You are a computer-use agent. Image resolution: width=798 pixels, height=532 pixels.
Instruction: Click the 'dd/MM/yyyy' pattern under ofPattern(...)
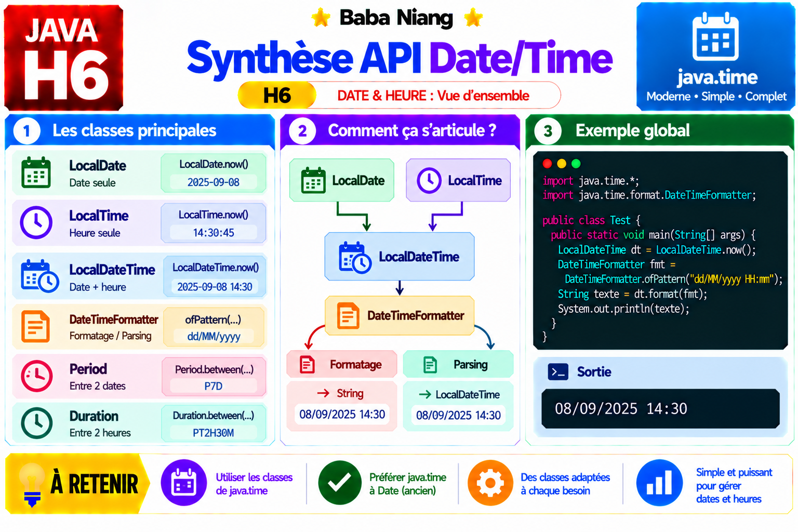coord(214,336)
